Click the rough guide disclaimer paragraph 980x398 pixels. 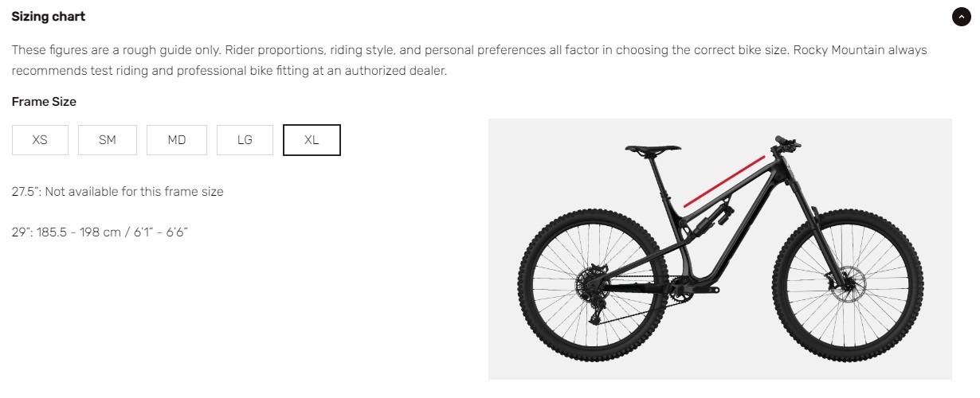pyautogui.click(x=469, y=60)
